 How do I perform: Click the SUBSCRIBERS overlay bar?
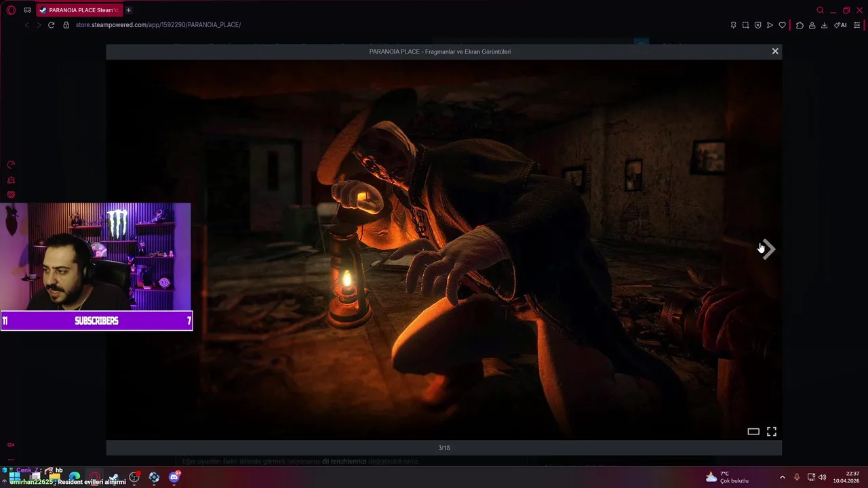click(x=96, y=321)
